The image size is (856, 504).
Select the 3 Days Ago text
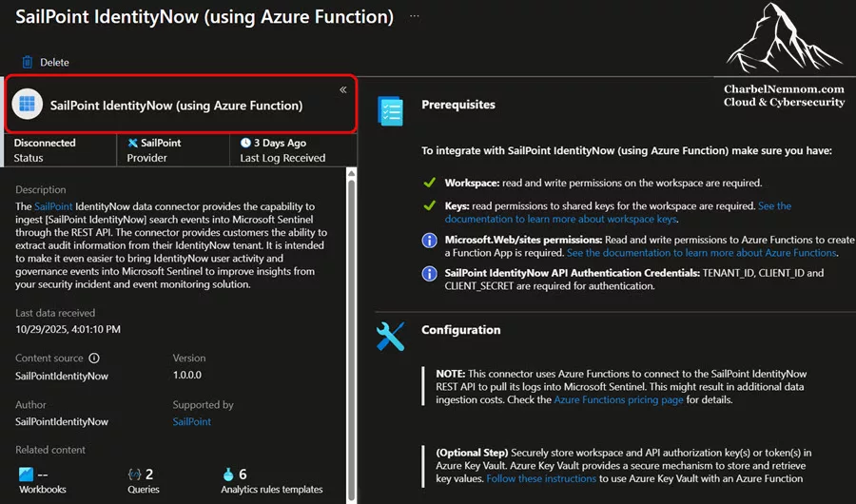(280, 143)
